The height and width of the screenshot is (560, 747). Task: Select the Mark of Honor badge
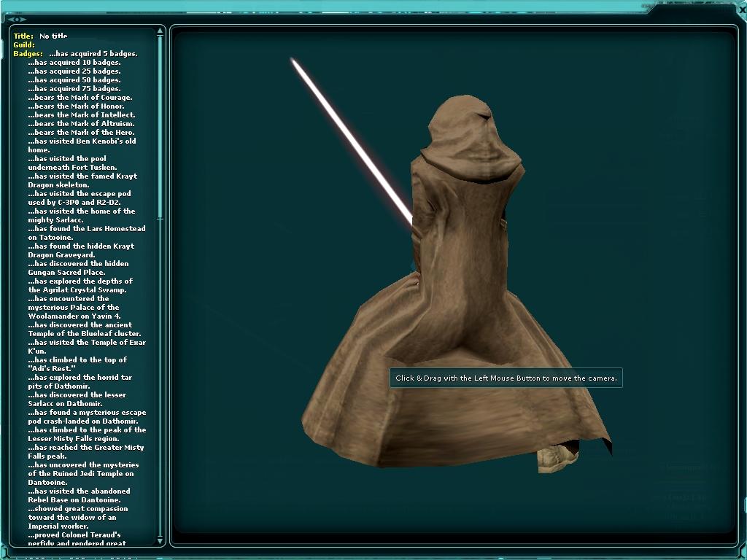[x=76, y=106]
